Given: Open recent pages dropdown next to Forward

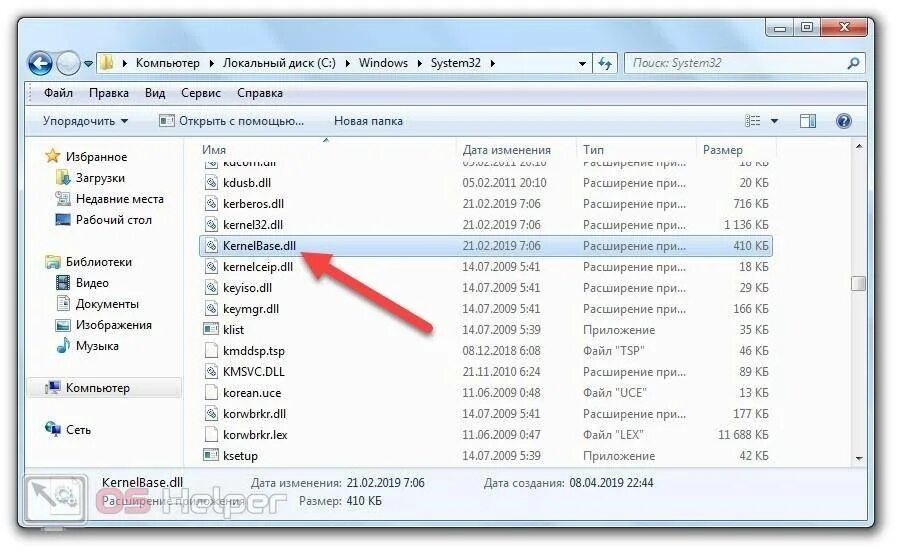Looking at the screenshot, I should pos(88,64).
